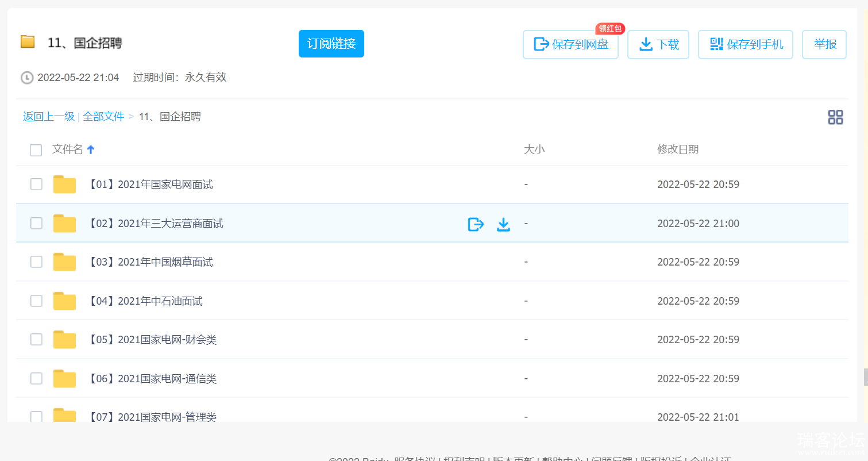Check the box for 【07】2021国家电网-管理类
The image size is (868, 461).
pos(36,417)
